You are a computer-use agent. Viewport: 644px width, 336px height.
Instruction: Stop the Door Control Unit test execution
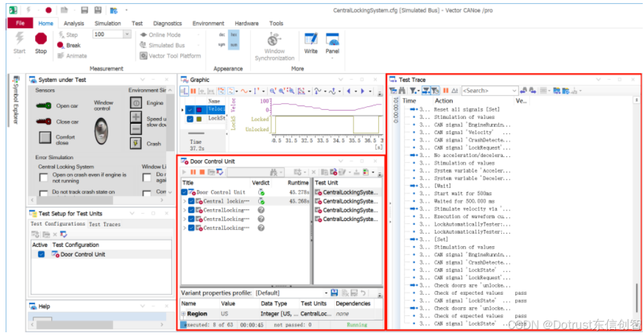coord(202,172)
